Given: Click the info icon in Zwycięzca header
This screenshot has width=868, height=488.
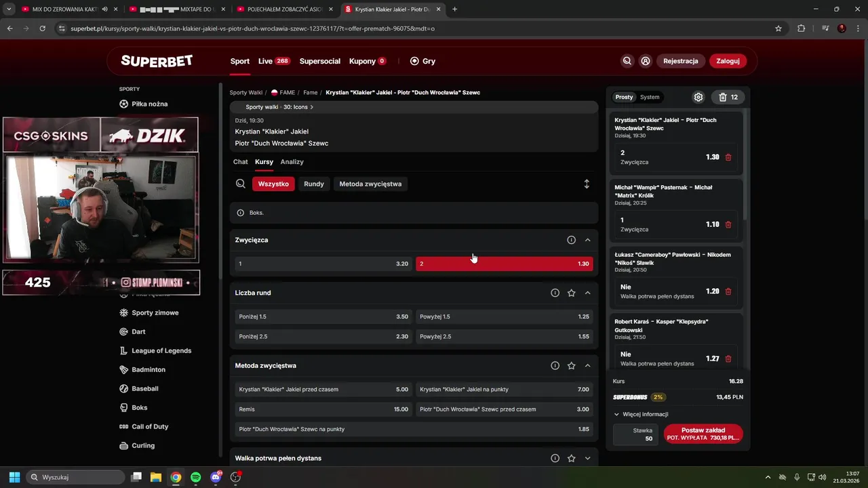Looking at the screenshot, I should coord(571,240).
